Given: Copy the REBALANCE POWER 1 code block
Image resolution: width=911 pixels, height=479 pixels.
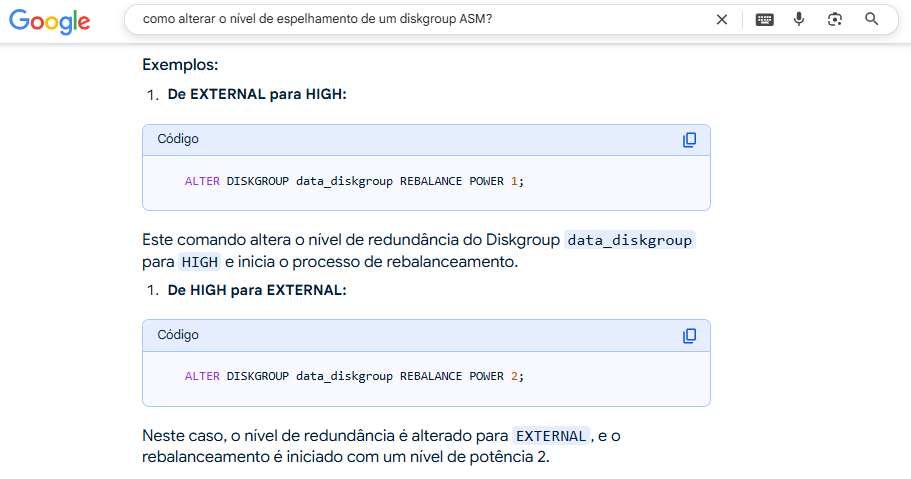Looking at the screenshot, I should pos(689,140).
